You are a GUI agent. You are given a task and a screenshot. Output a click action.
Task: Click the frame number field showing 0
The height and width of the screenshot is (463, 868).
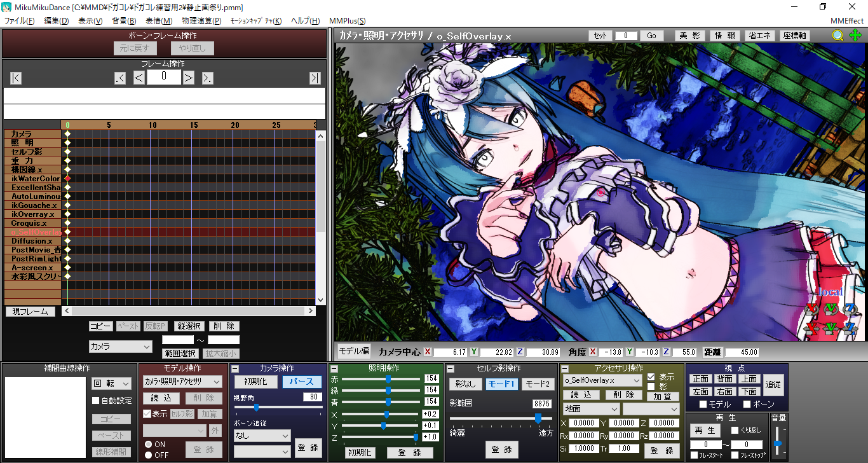point(164,78)
